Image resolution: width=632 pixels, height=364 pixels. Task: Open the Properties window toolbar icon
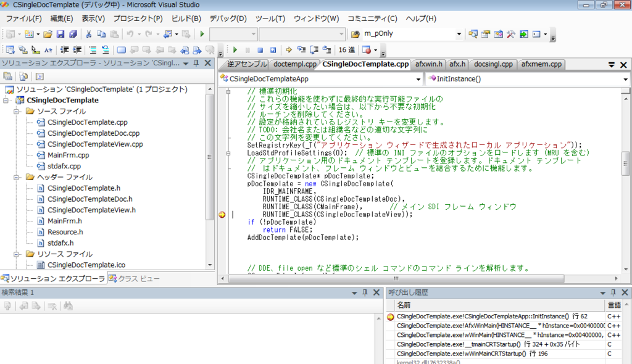(x=486, y=35)
